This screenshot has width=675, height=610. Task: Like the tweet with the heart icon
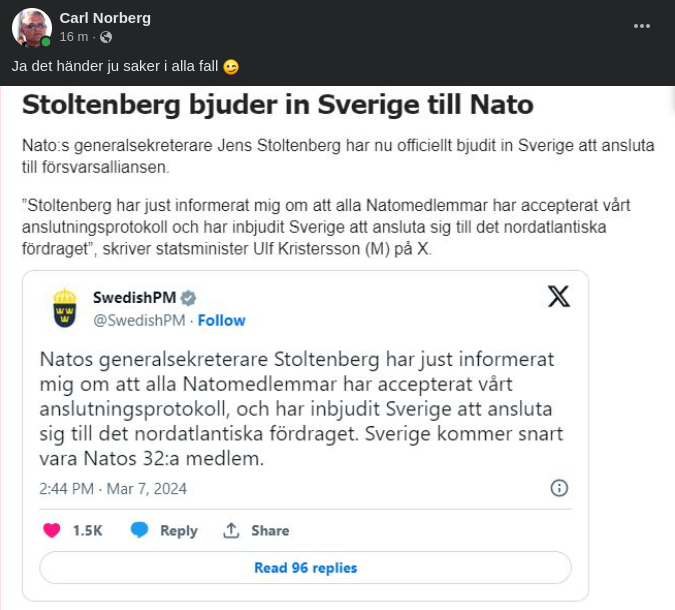pos(52,530)
